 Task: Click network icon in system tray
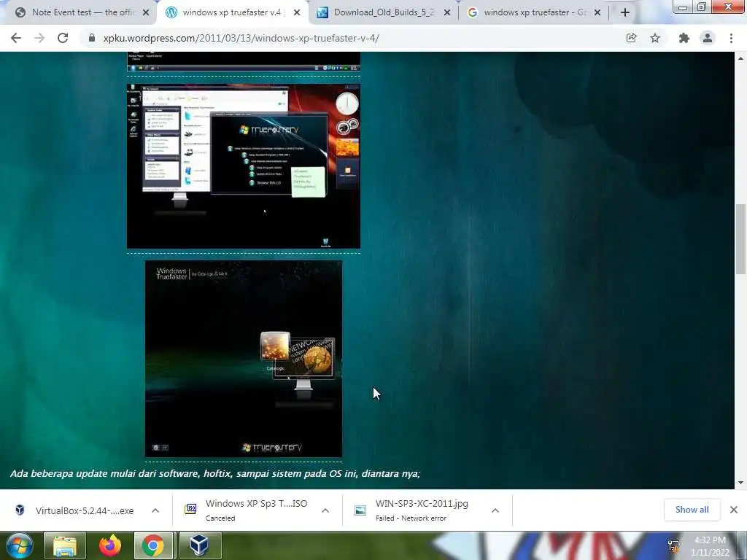click(x=673, y=545)
